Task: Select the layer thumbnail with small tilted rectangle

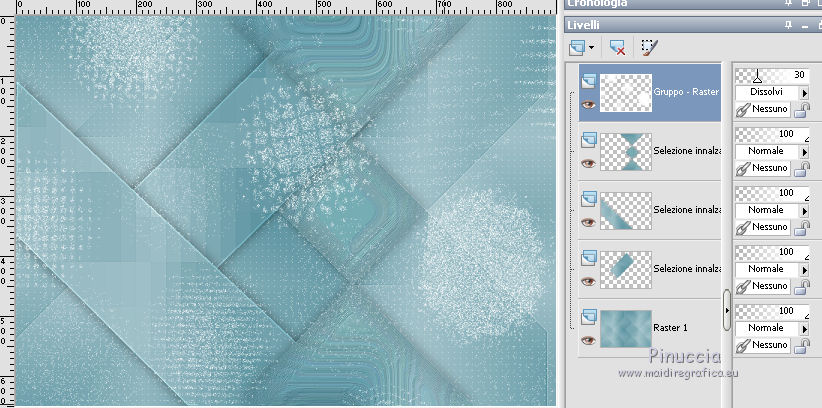Action: coord(626,270)
